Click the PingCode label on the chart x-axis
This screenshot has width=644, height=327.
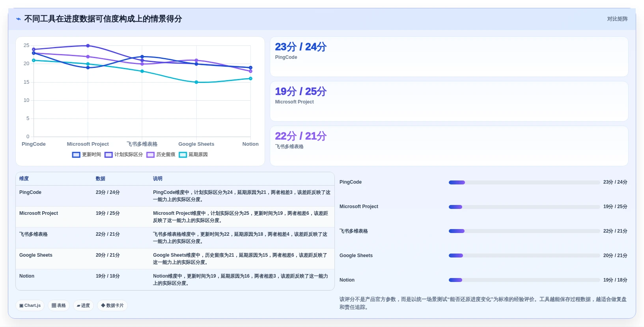point(34,144)
